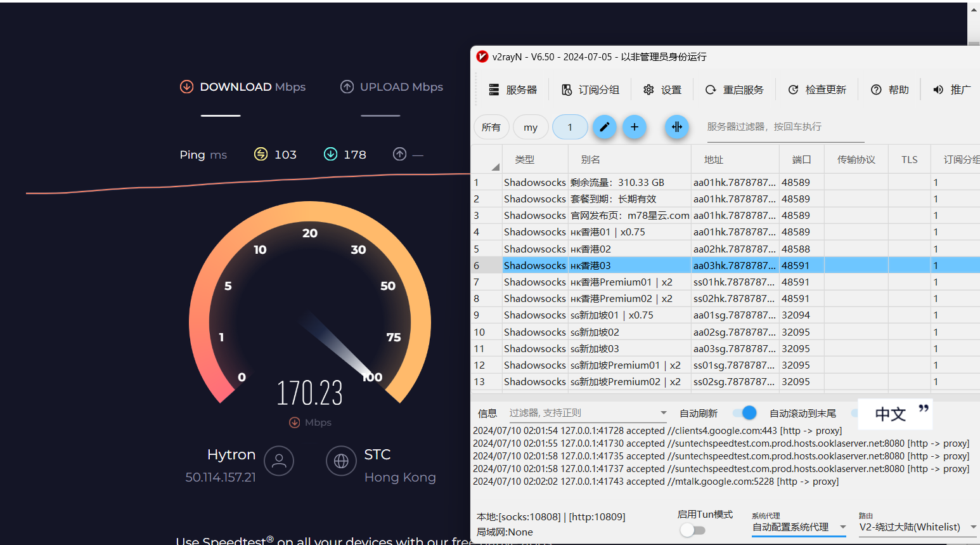Screen dimensions: 980x545
Task: Sort by 传输协议 column header
Action: click(856, 159)
